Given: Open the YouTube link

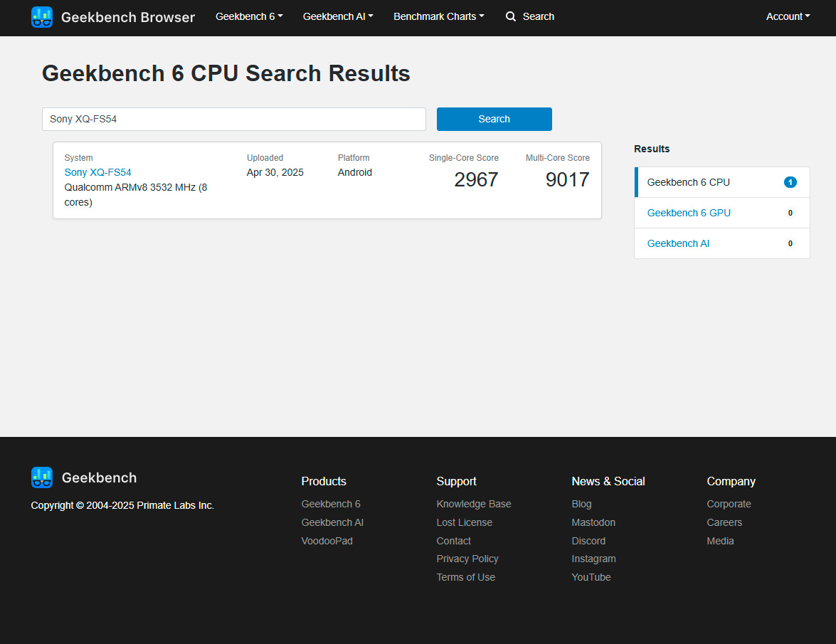Looking at the screenshot, I should pos(591,577).
